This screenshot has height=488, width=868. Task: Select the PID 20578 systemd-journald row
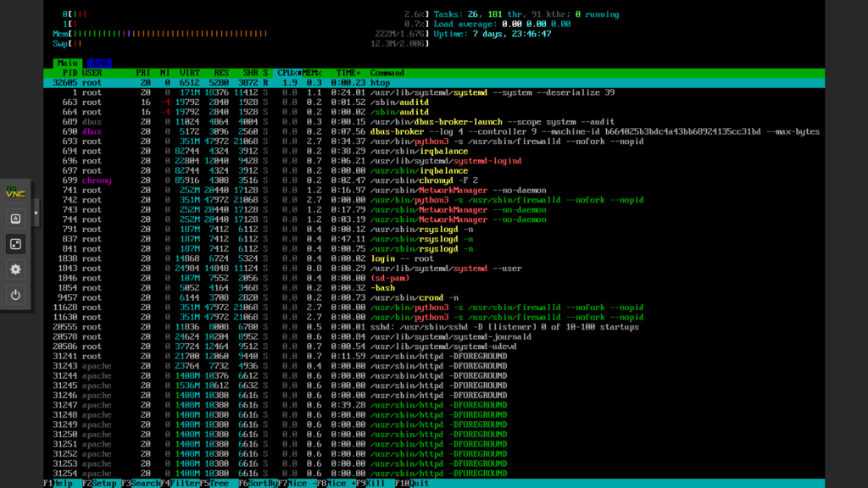pyautogui.click(x=434, y=337)
